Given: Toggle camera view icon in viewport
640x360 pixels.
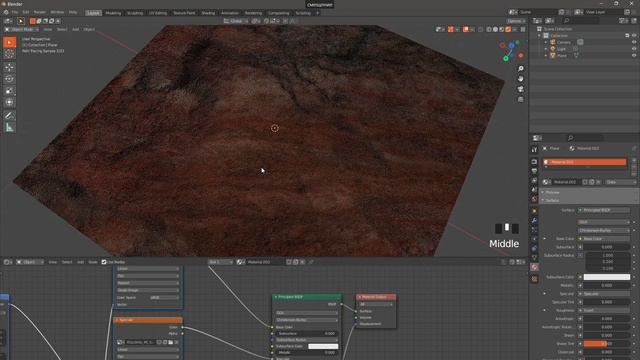Looking at the screenshot, I should pos(520,89).
